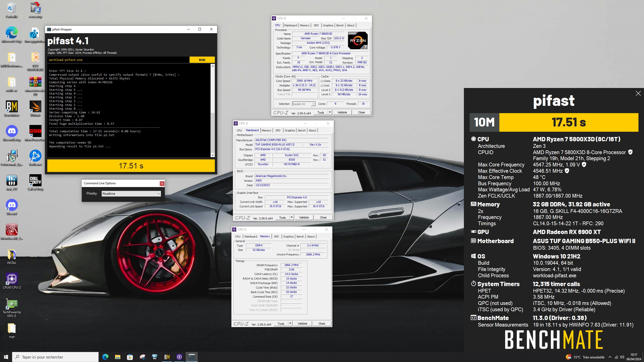Viewport: 644px width, 362px height.
Task: Open hwi_772 desktop icon
Action: [x=12, y=183]
